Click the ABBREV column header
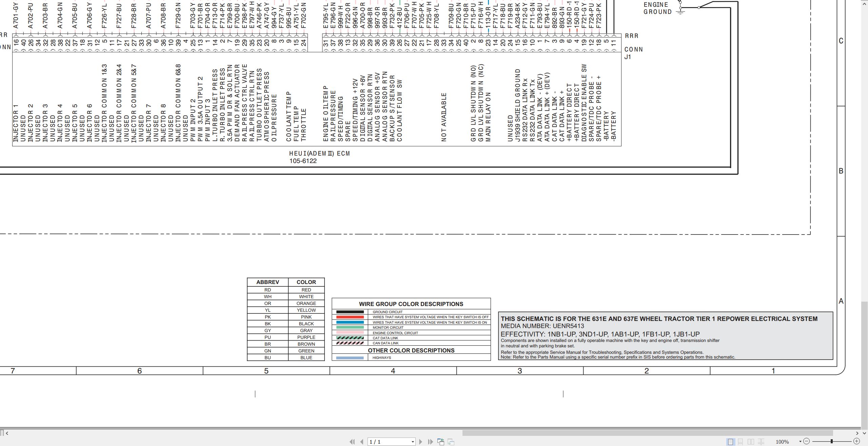 click(268, 282)
